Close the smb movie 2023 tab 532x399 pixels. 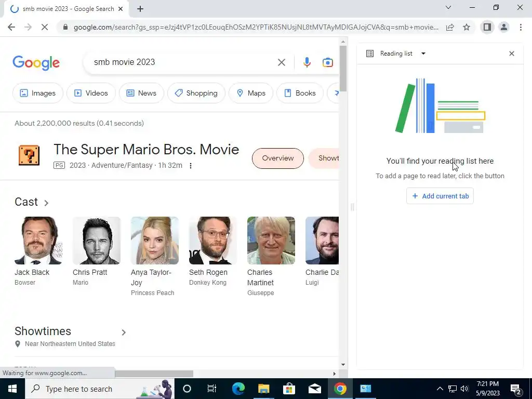[x=121, y=9]
